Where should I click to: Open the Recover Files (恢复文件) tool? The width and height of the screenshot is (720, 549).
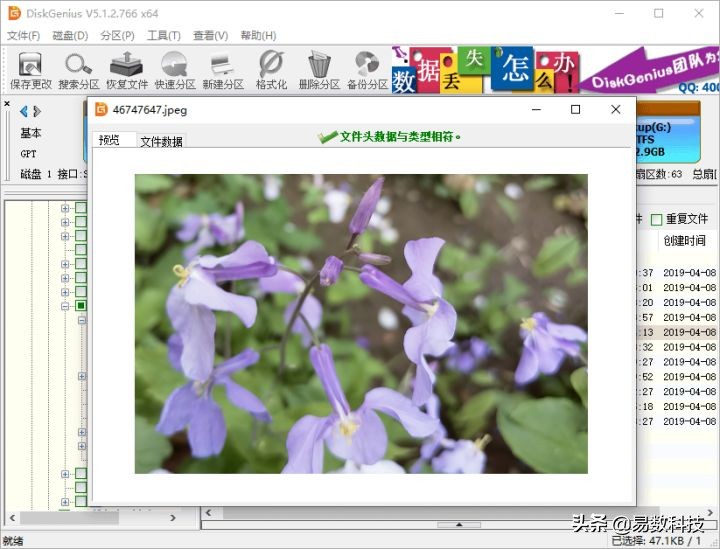pos(127,70)
